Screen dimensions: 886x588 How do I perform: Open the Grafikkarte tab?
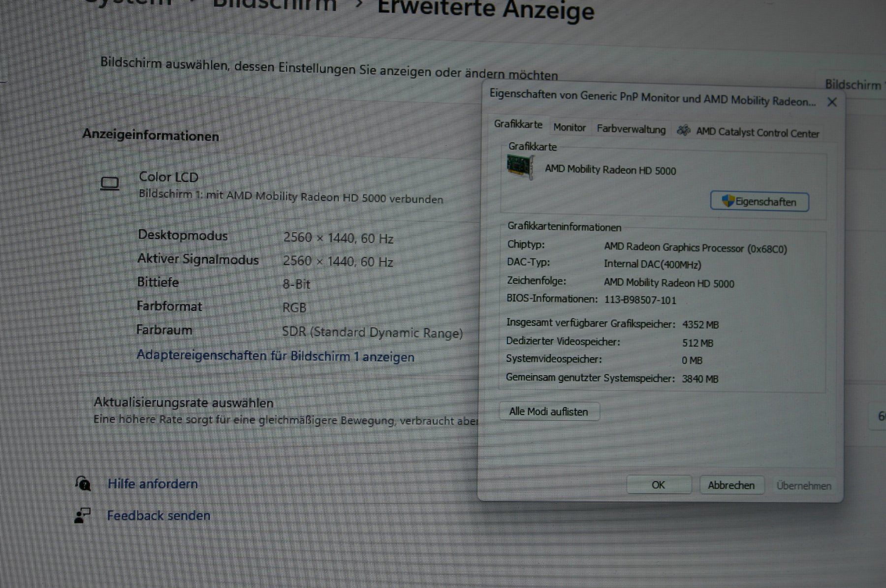(x=518, y=124)
